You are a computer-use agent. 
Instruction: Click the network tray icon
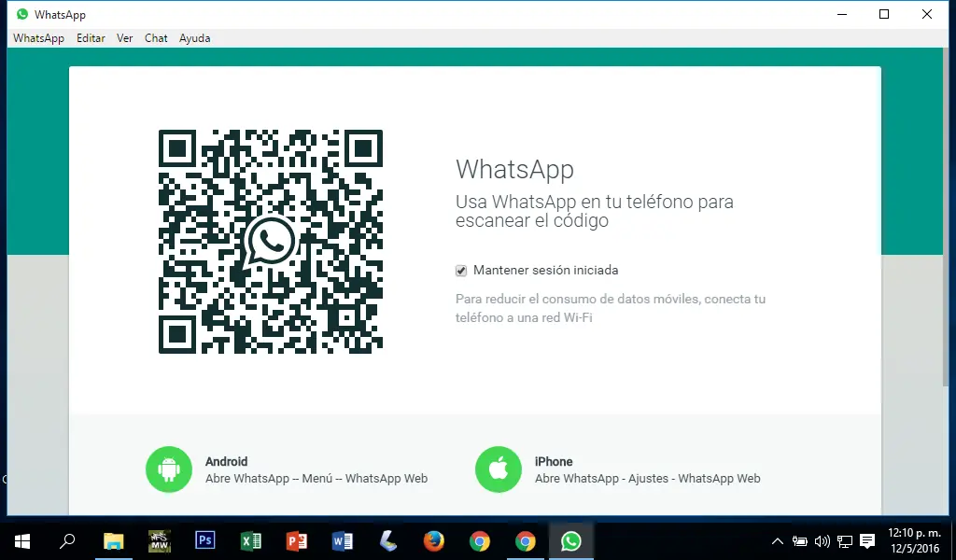coord(844,541)
